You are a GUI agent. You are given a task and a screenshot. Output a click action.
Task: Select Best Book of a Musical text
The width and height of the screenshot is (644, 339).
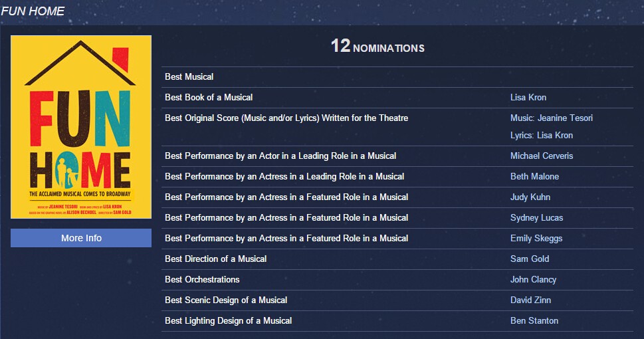pos(209,98)
